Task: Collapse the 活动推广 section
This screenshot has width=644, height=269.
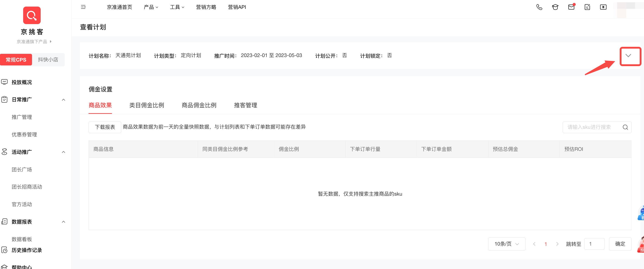Action: pos(64,152)
